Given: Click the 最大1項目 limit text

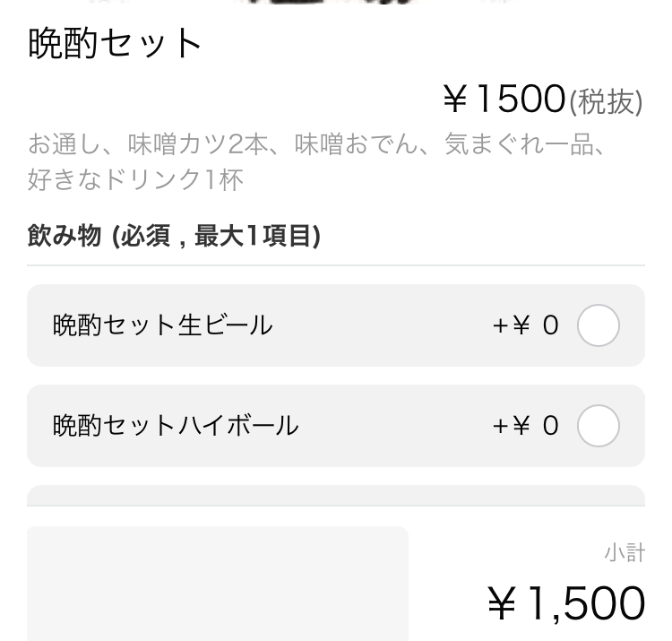Looking at the screenshot, I should (x=254, y=237).
